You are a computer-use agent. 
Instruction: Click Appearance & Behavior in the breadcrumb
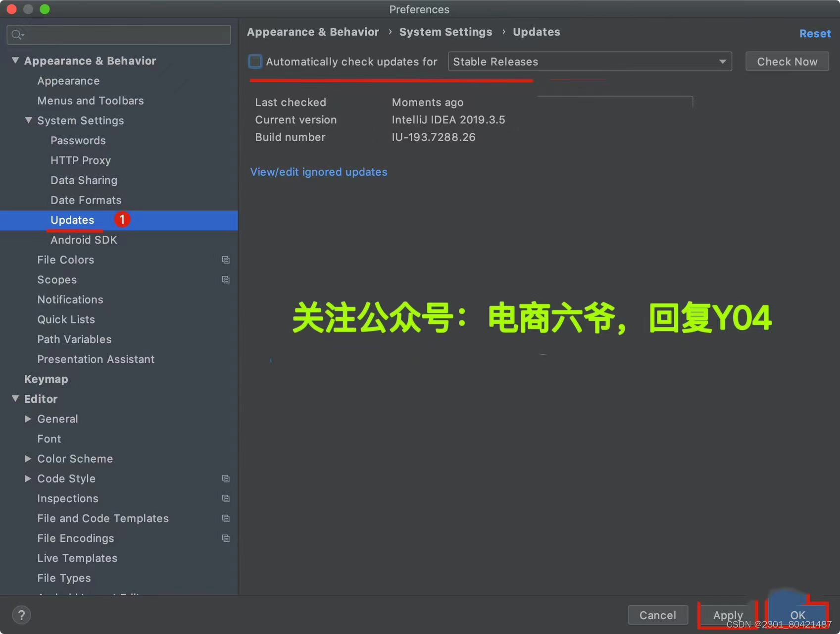[312, 32]
